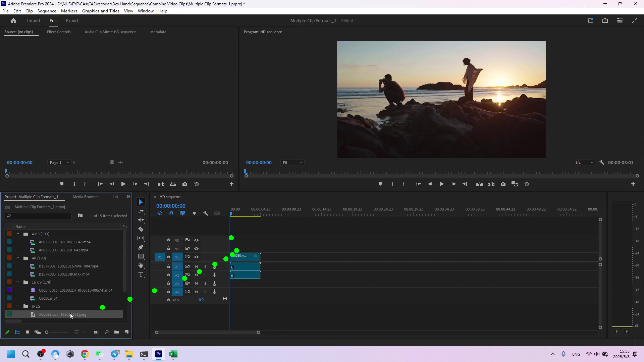
Task: Click the Export header button
Action: 72,20
